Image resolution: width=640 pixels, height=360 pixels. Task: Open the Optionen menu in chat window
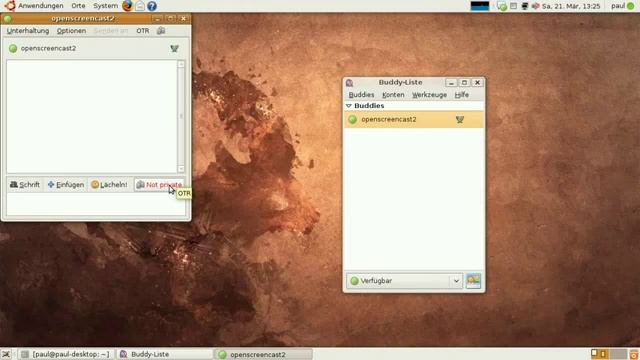click(71, 31)
